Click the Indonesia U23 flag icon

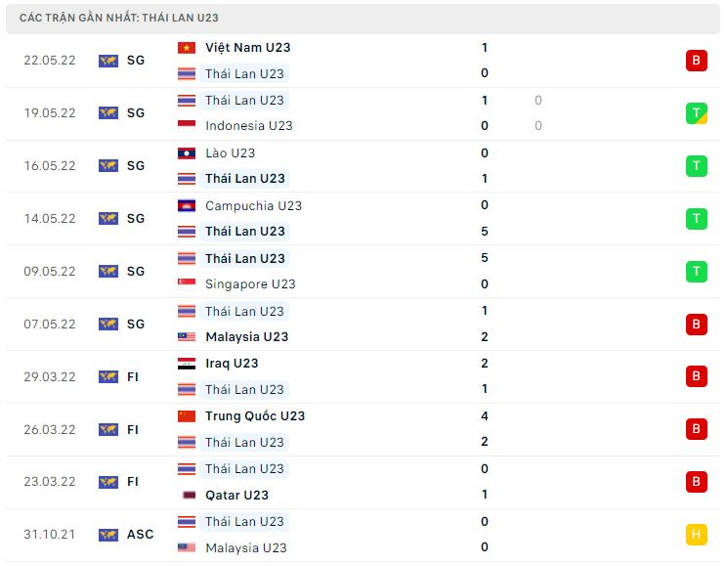187,126
